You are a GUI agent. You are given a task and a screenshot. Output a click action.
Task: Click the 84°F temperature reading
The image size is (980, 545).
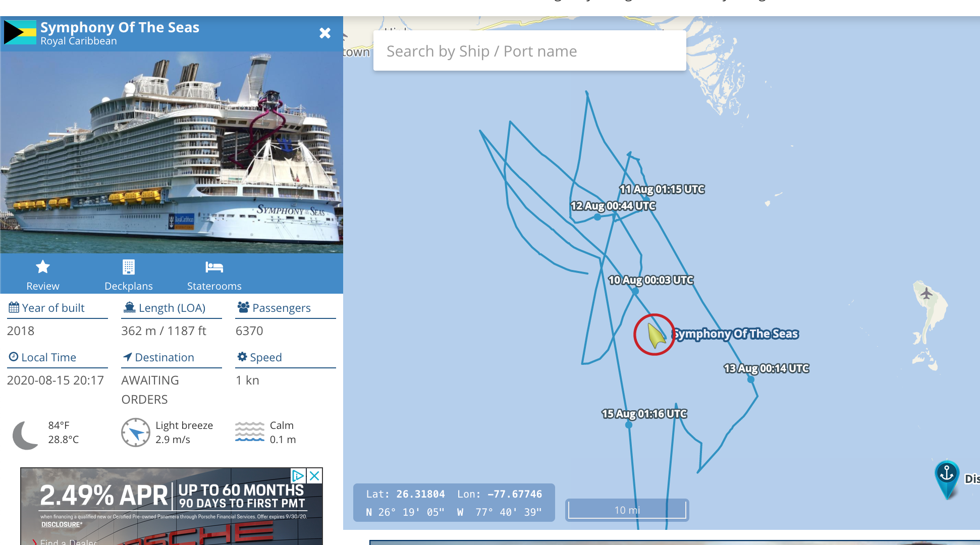point(59,425)
